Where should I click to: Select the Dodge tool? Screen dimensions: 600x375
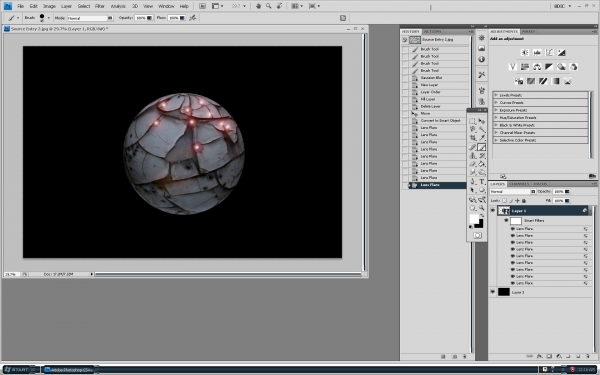482,173
